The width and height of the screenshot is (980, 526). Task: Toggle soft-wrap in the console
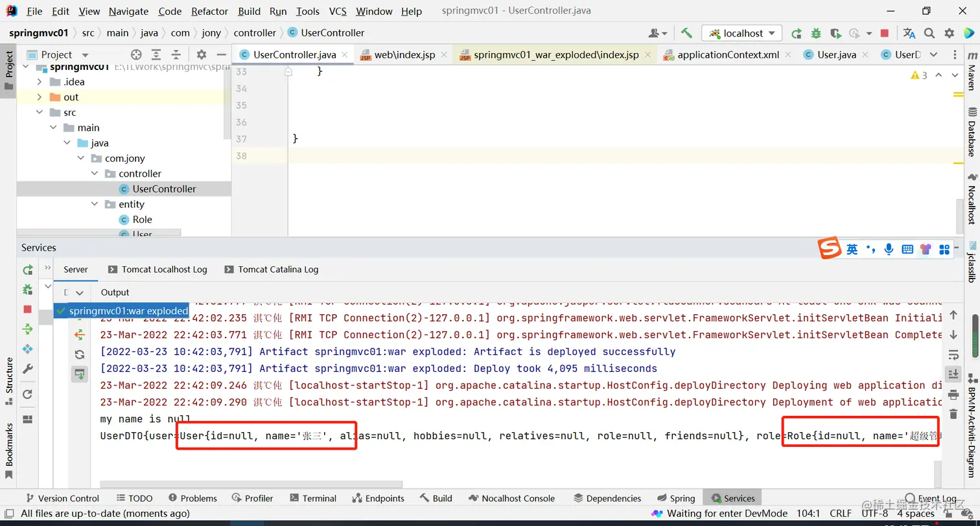953,355
